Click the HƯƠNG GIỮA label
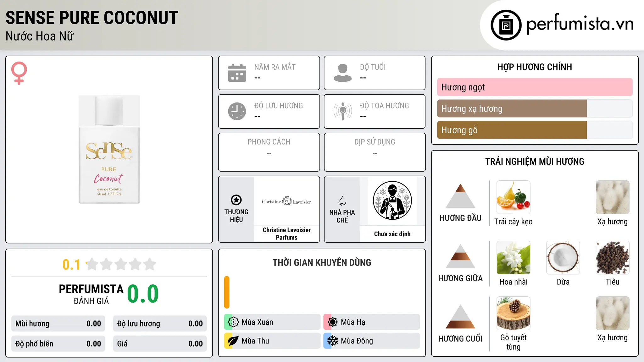The width and height of the screenshot is (644, 362). 460,278
